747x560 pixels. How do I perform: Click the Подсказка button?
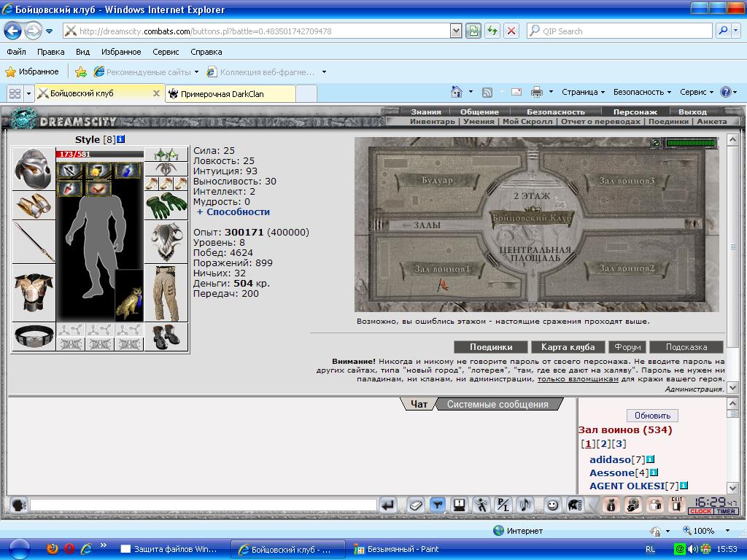pyautogui.click(x=686, y=347)
